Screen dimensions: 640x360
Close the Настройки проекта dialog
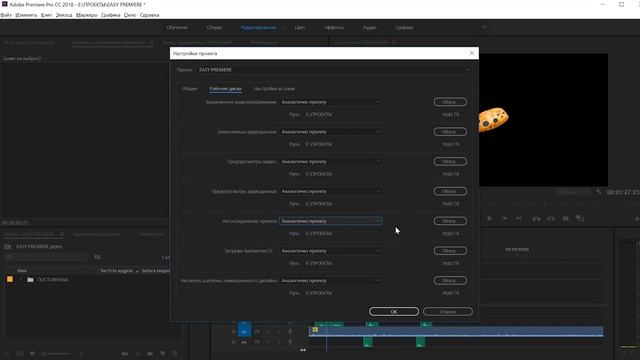(x=472, y=53)
